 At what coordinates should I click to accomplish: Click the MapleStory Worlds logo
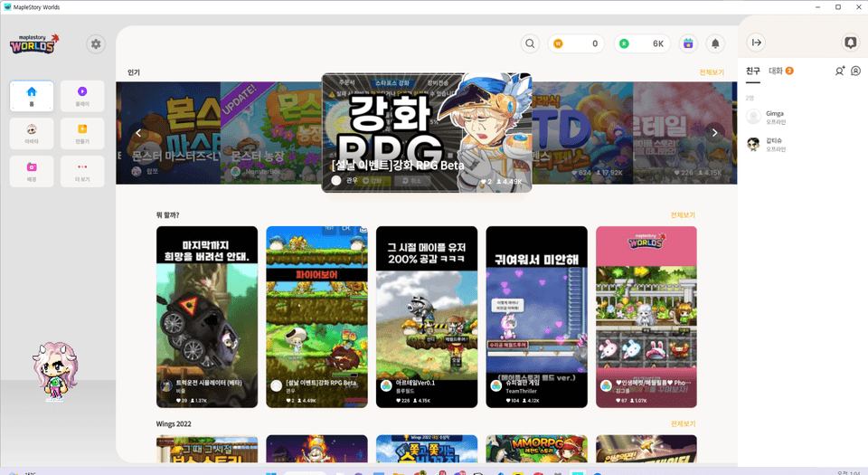(34, 43)
